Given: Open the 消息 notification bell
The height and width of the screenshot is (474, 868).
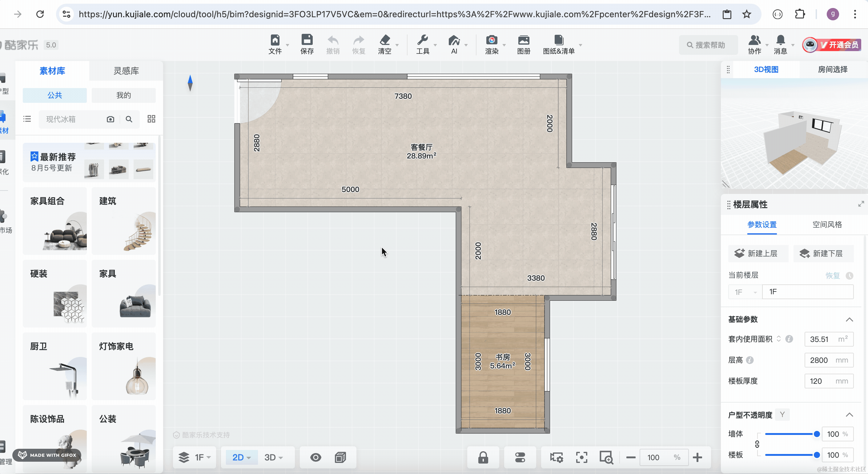Looking at the screenshot, I should pyautogui.click(x=780, y=40).
